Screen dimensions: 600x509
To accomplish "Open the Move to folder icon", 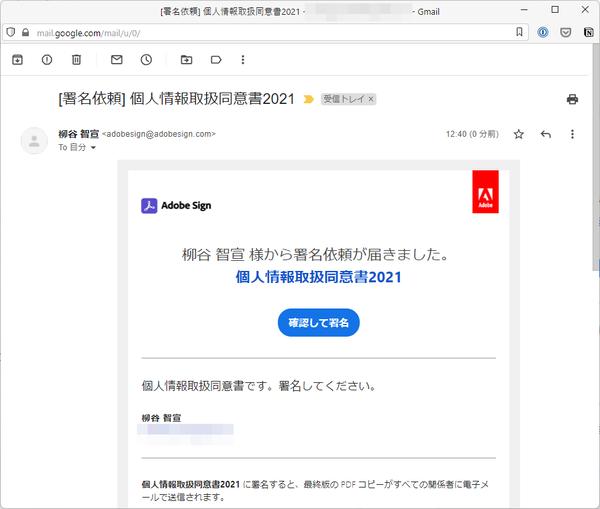I will 186,60.
